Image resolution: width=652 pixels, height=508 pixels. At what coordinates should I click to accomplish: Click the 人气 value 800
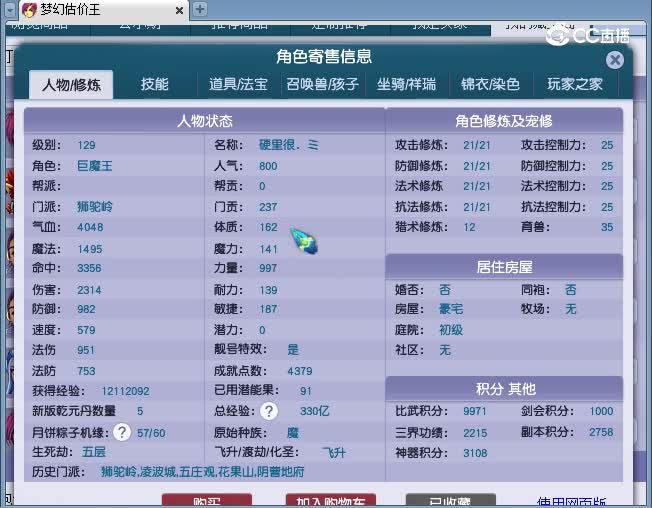coord(268,166)
